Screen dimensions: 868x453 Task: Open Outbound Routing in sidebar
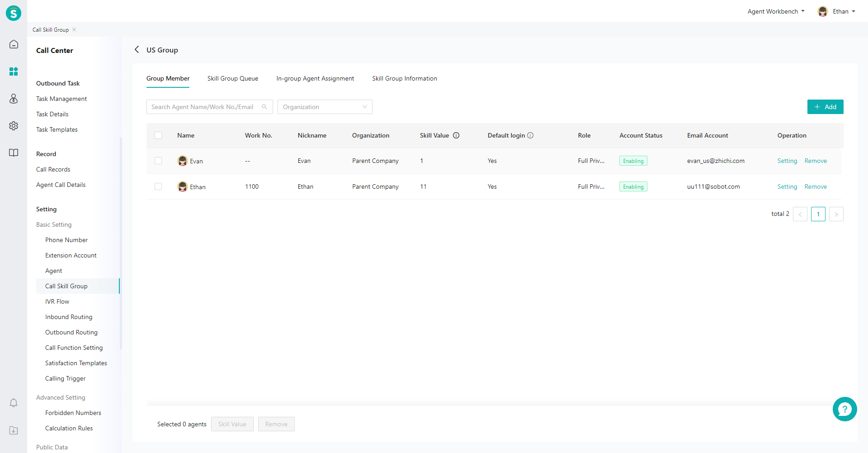[71, 332]
